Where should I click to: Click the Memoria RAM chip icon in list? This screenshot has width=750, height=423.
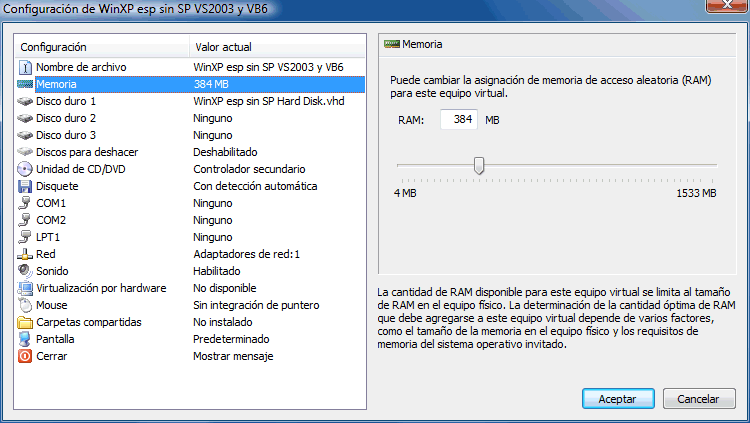coord(25,84)
